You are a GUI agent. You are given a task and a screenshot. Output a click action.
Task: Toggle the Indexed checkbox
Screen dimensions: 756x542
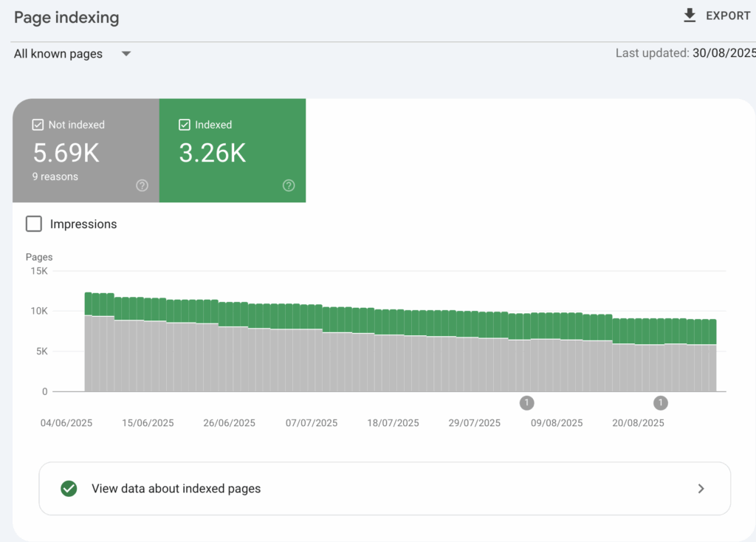185,125
